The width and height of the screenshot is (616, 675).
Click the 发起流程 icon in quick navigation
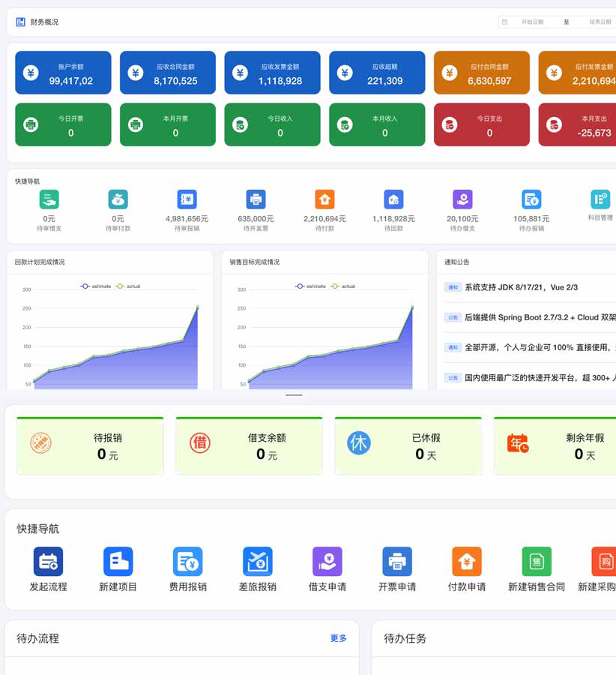click(48, 561)
